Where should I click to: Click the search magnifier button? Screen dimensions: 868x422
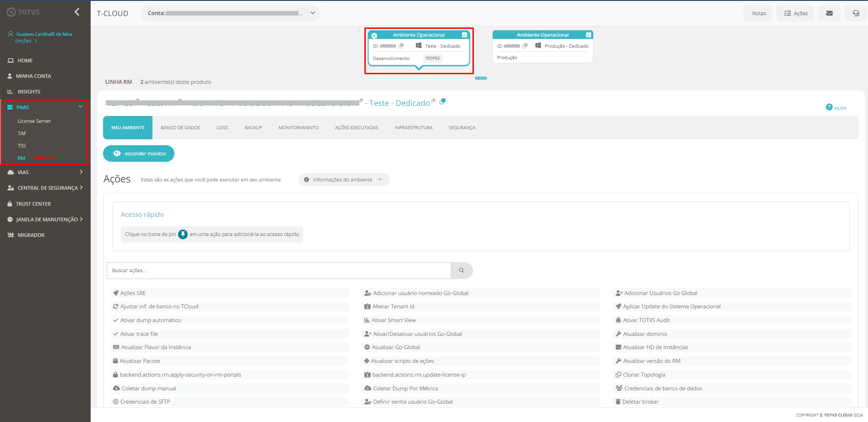[461, 270]
